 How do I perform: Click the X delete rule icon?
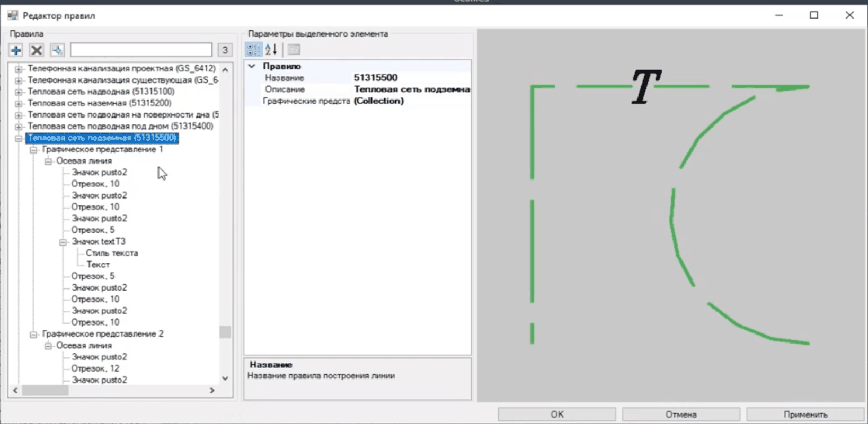tap(36, 50)
